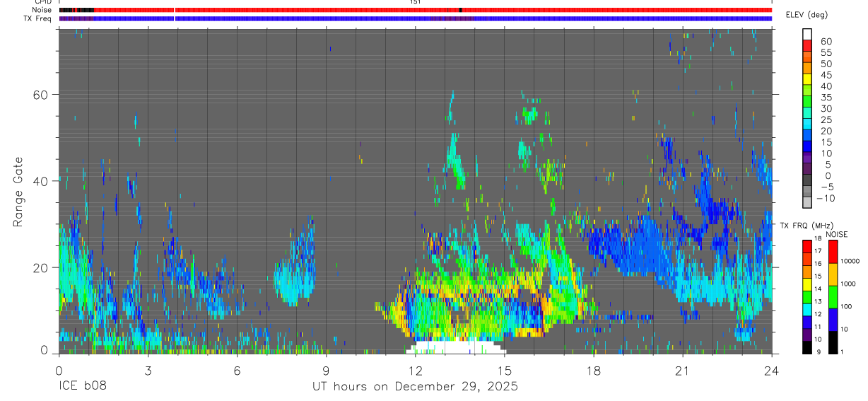Click the 'ICE b08' radar beam label
Screen dimensions: 868x401
(83, 387)
